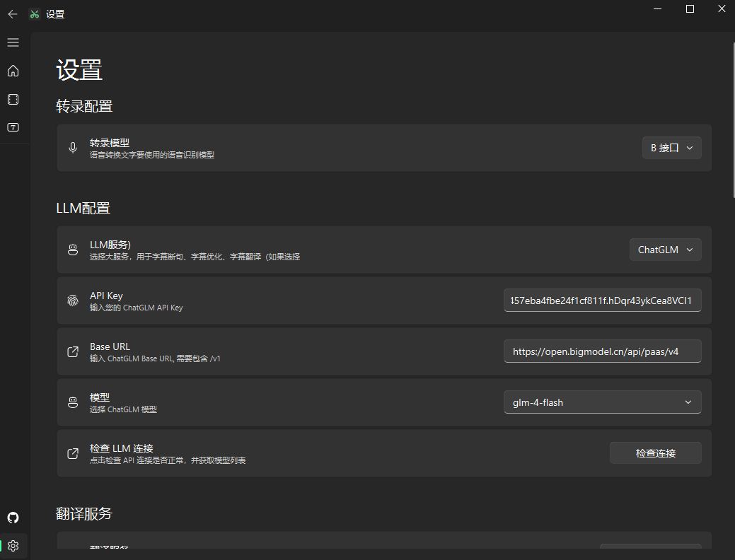Open the B 接口 transcription model dropdown
This screenshot has width=735, height=560.
[x=671, y=148]
